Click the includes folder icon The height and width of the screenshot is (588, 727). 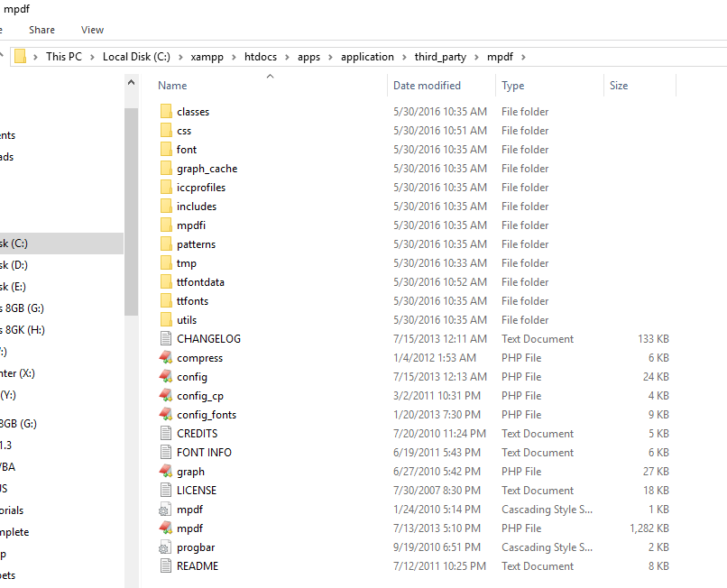coord(166,207)
